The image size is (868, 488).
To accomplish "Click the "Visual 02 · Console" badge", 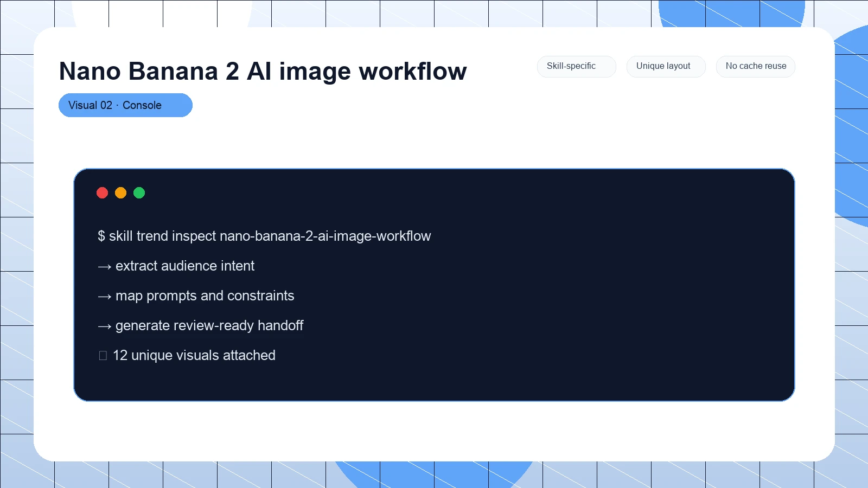I will [125, 105].
